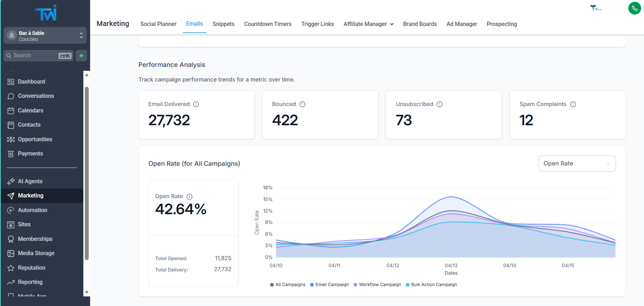Click the sidebar vertical scrollbar thumb
The height and width of the screenshot is (306, 644).
(87, 173)
